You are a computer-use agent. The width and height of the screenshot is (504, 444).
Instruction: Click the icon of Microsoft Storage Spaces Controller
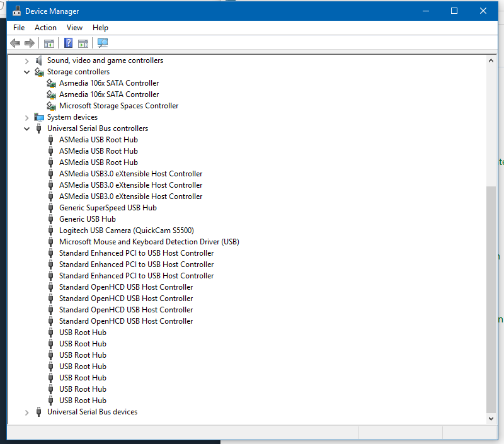tap(51, 106)
